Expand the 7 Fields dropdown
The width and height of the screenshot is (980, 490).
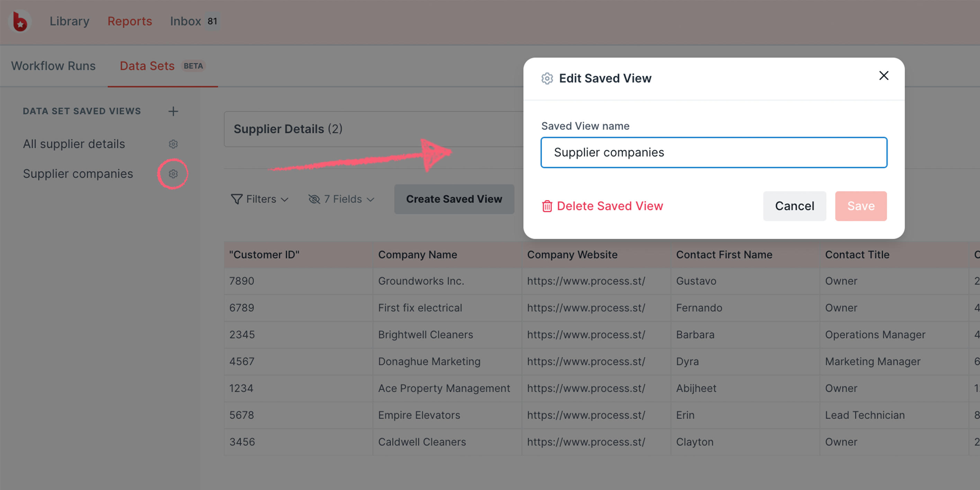[341, 199]
